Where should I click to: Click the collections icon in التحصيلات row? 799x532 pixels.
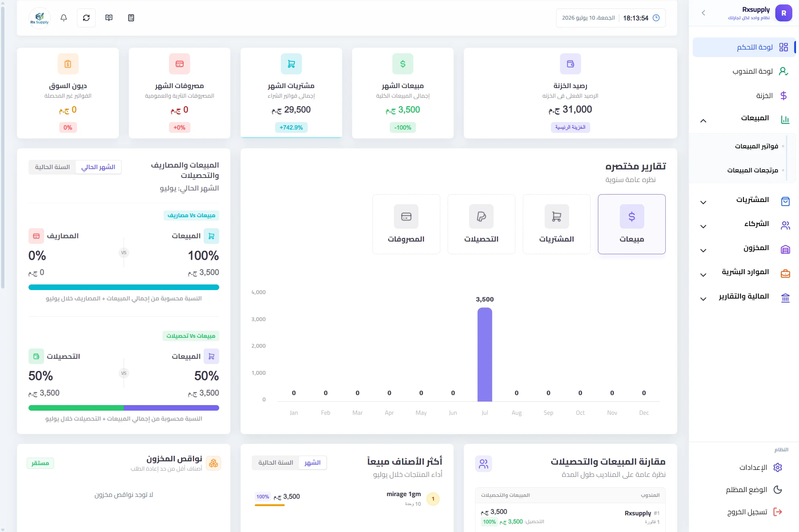pos(36,356)
